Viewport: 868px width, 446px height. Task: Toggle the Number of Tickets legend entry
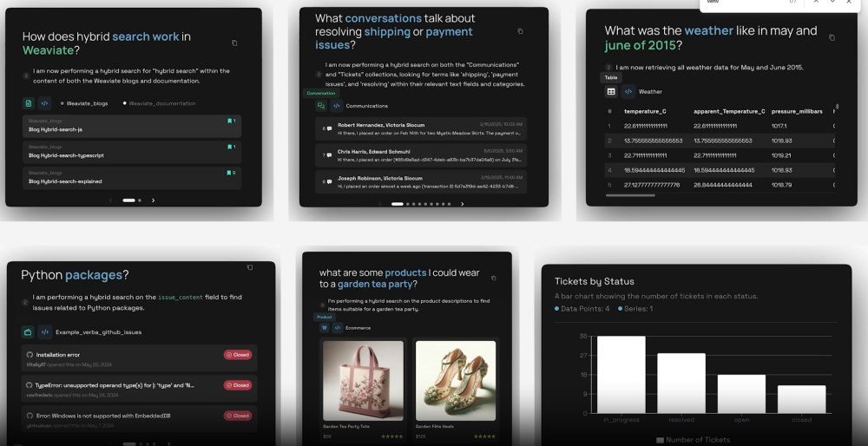pos(693,440)
